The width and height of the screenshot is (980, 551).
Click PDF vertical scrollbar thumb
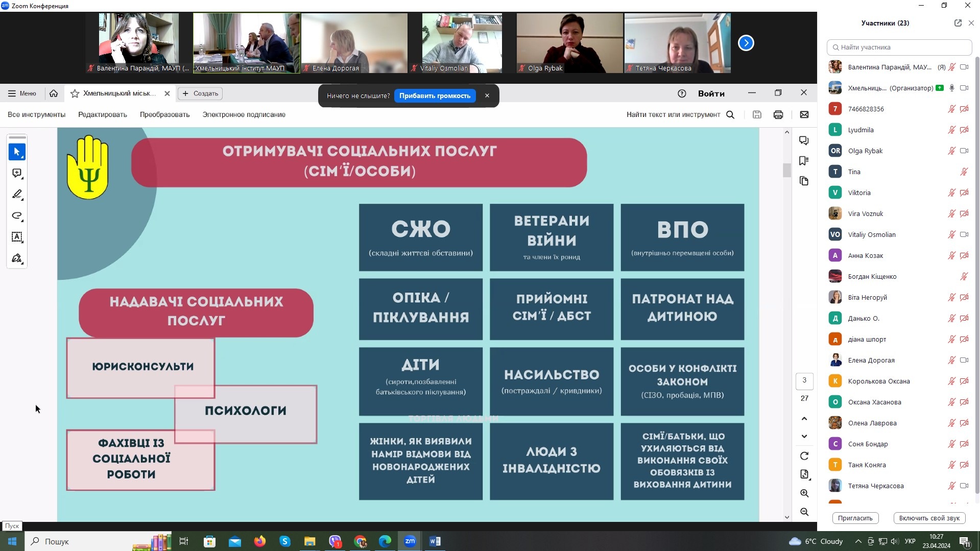[x=787, y=170]
